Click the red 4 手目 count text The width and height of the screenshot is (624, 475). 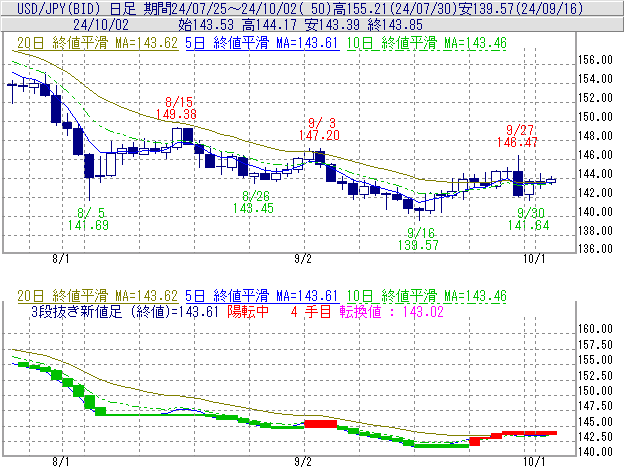pos(311,311)
